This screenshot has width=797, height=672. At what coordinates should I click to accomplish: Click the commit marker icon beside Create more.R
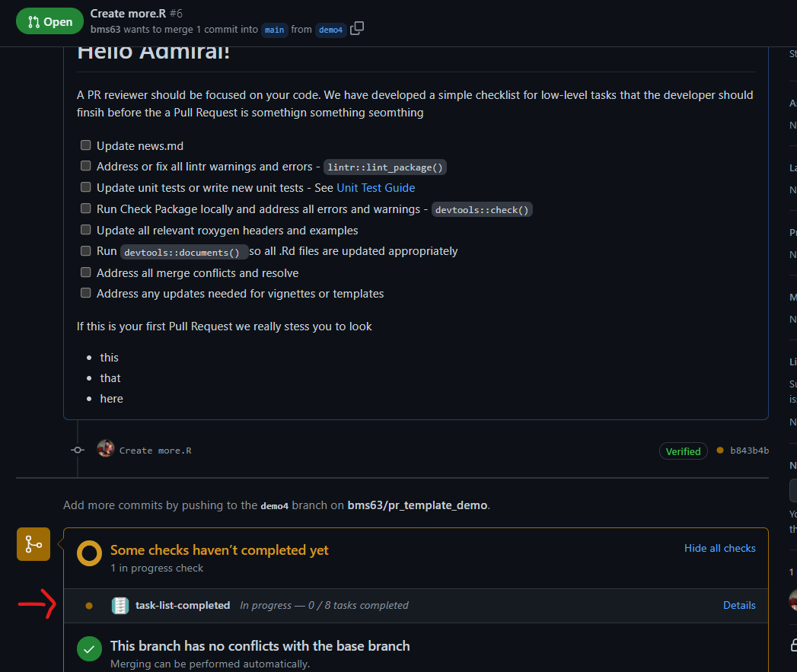77,449
